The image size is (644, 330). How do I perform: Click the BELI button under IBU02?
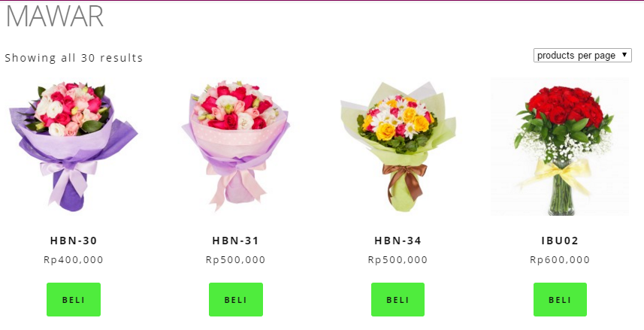(561, 300)
